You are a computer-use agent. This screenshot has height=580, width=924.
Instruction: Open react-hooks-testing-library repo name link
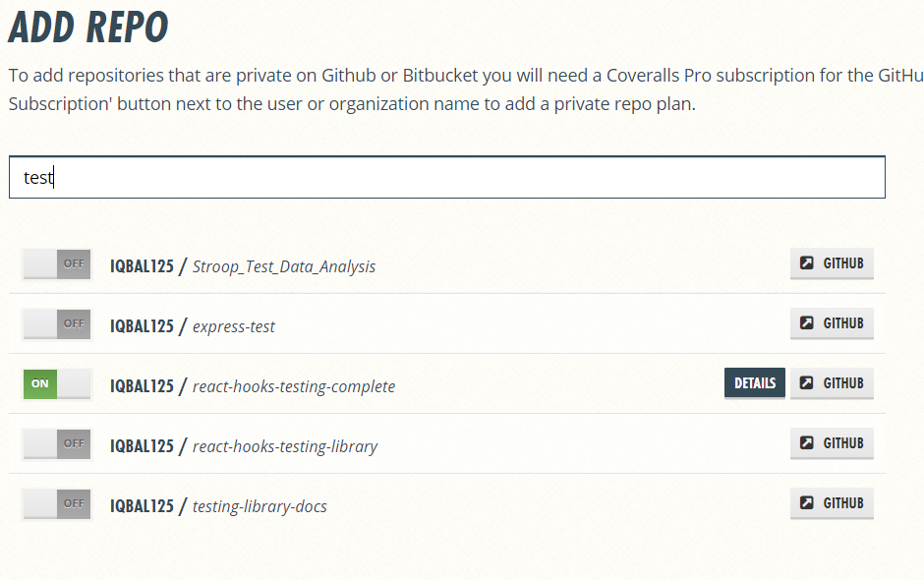(x=285, y=446)
